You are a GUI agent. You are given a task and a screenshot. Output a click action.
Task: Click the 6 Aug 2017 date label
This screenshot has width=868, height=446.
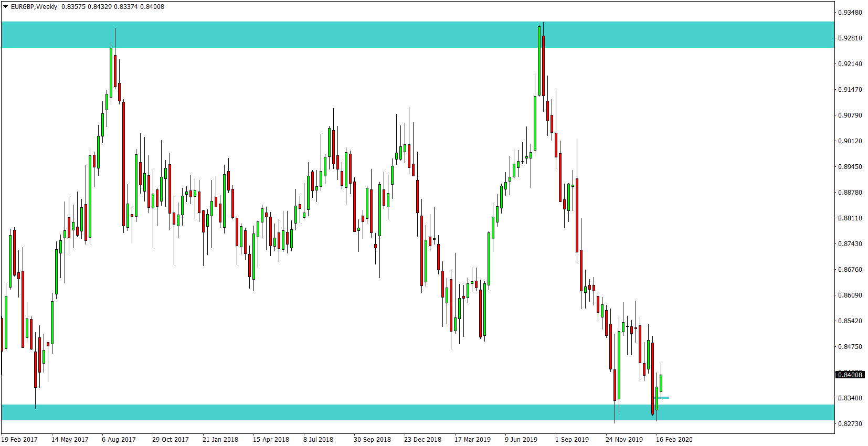(x=119, y=439)
